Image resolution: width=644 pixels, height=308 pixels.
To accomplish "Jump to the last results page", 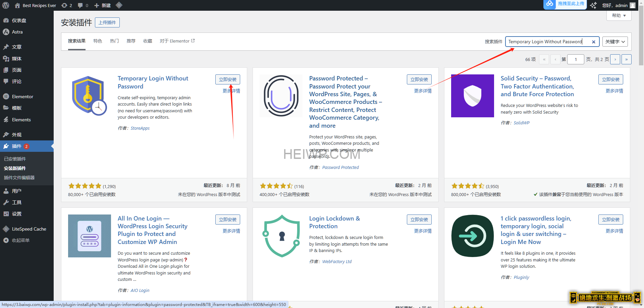I will pos(627,59).
